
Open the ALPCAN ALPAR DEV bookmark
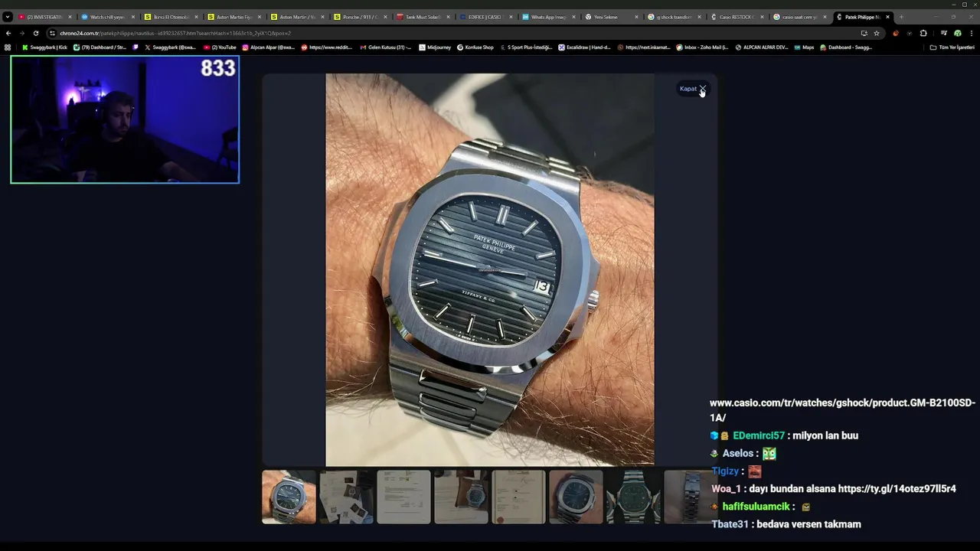(761, 47)
